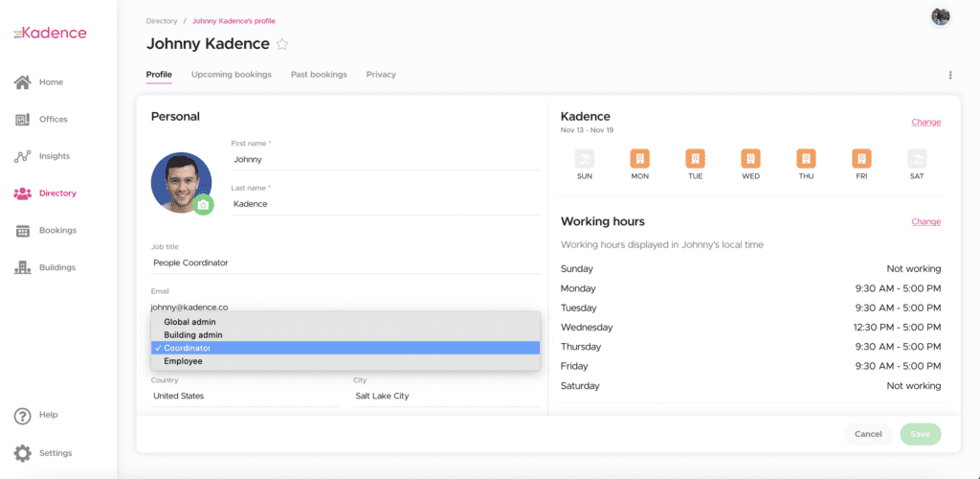Image resolution: width=980 pixels, height=479 pixels.
Task: Switch to Past bookings tab
Action: (x=319, y=75)
